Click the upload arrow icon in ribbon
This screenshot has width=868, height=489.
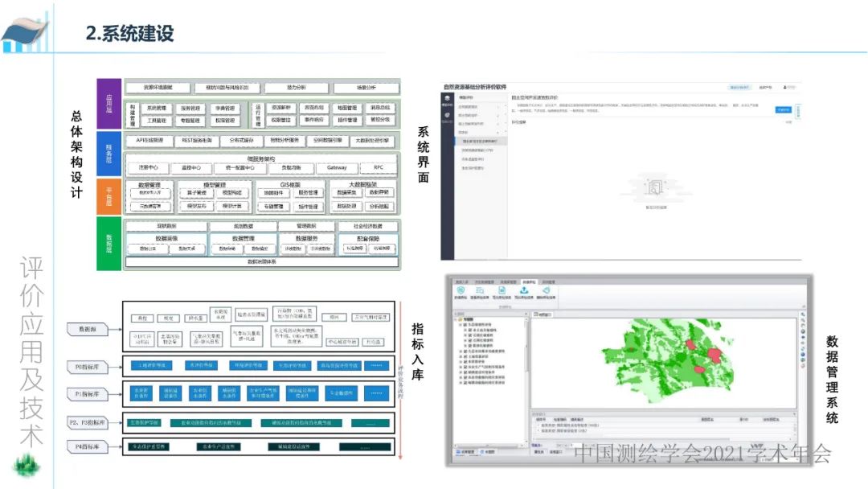click(x=524, y=291)
